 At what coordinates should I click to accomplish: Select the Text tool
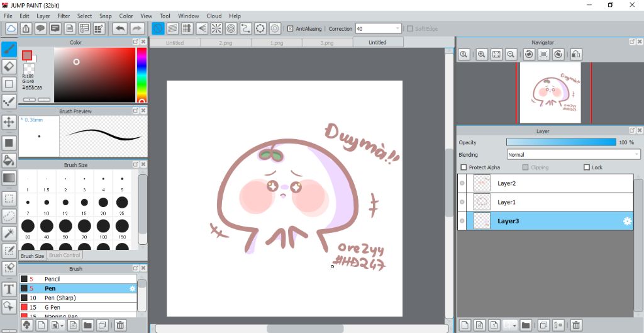click(9, 290)
